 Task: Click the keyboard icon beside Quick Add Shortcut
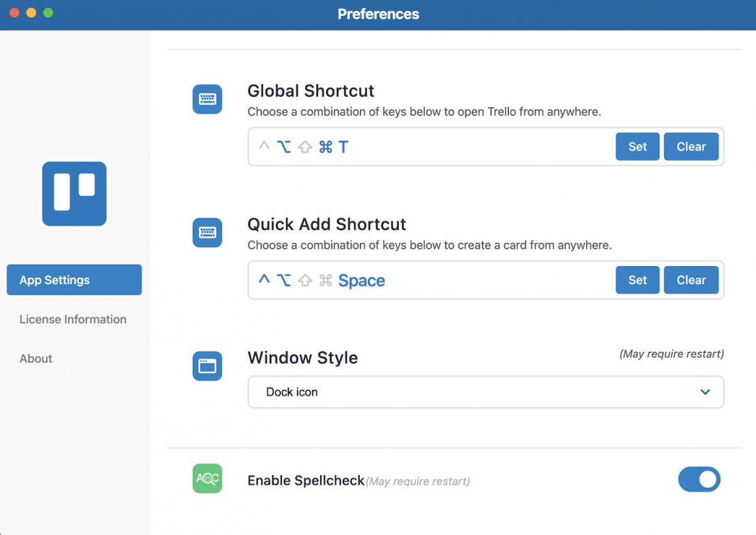coord(207,232)
